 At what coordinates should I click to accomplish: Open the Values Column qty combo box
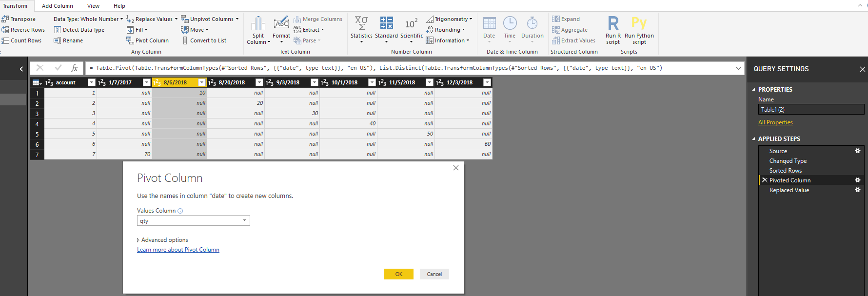(193, 220)
